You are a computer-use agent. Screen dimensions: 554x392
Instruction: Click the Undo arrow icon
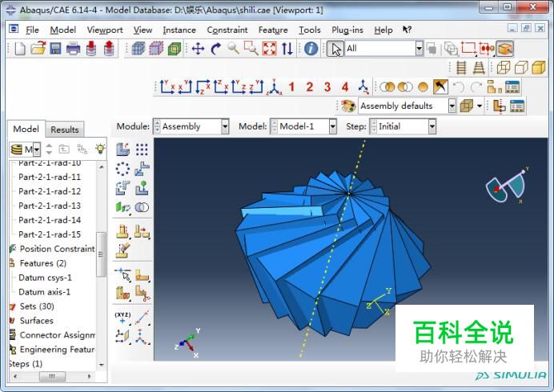click(x=458, y=87)
